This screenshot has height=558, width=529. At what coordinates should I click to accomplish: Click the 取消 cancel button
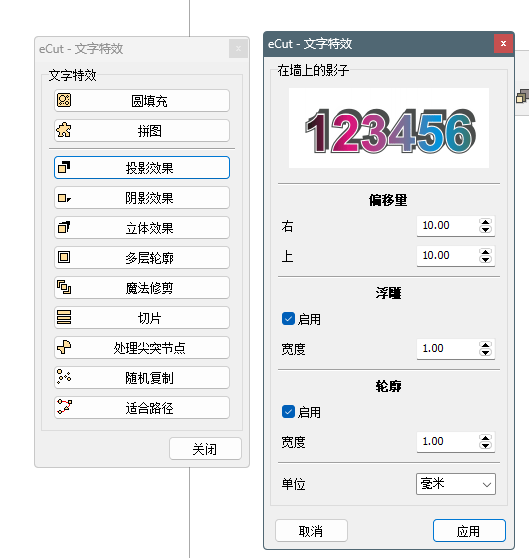coord(311,531)
